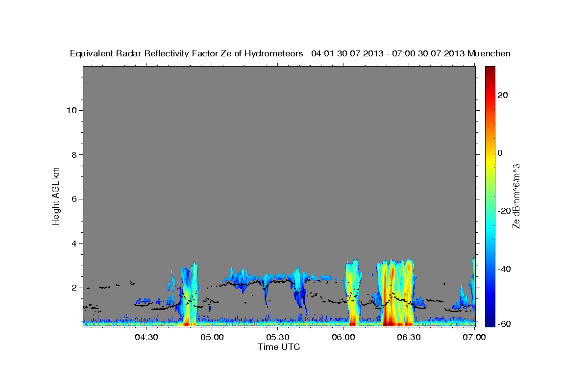Click the '04:30' time tick label
This screenshot has width=588, height=392.
pyautogui.click(x=147, y=337)
